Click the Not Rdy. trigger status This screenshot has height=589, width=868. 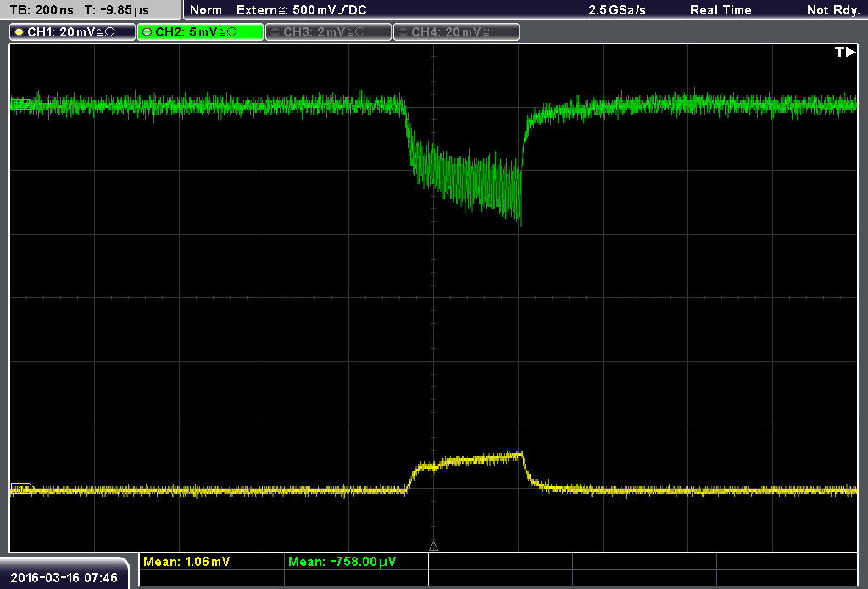point(833,10)
